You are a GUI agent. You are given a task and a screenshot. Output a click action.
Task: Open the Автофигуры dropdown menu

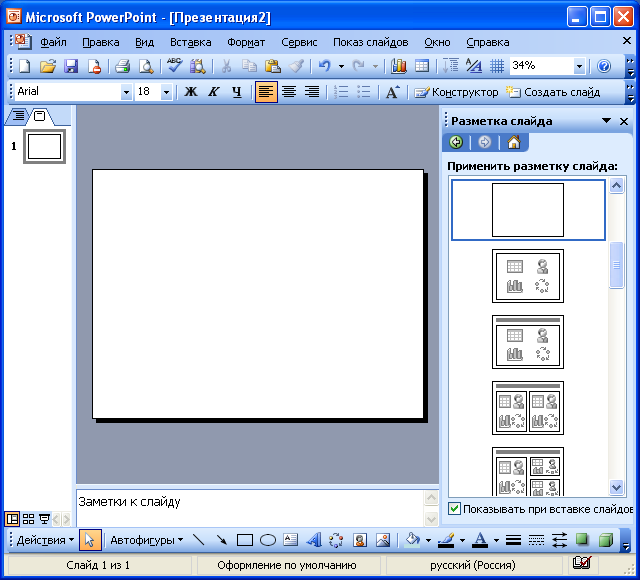[x=147, y=540]
